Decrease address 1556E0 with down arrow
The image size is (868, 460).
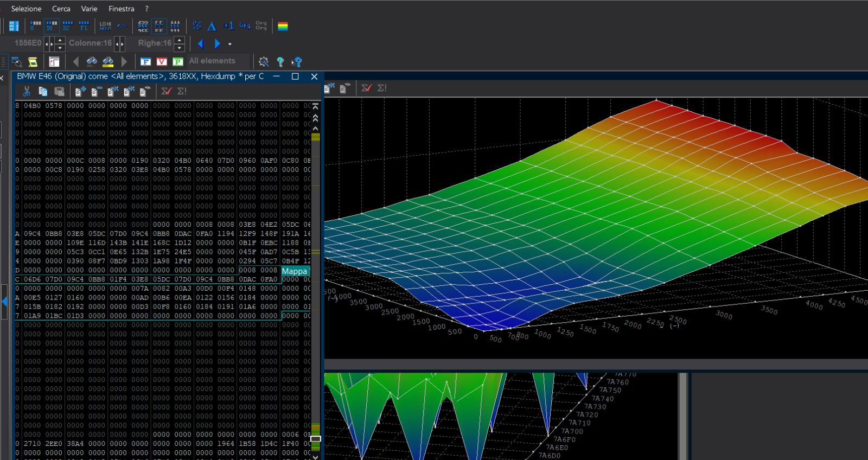[x=60, y=47]
